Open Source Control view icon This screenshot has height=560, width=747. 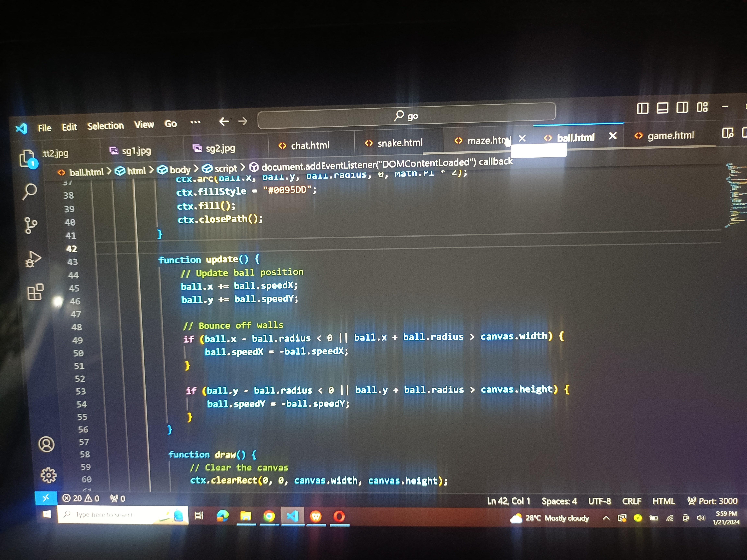click(31, 226)
